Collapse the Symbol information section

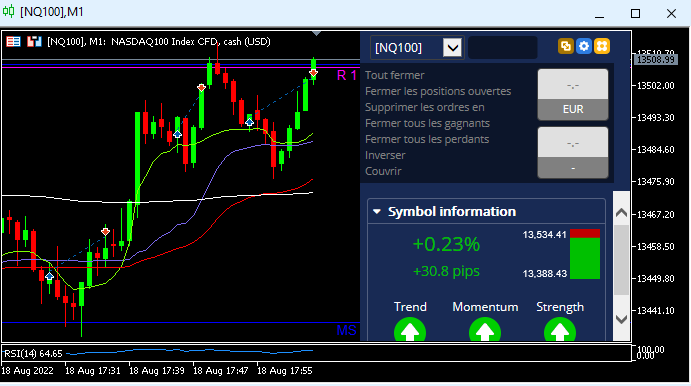point(377,212)
